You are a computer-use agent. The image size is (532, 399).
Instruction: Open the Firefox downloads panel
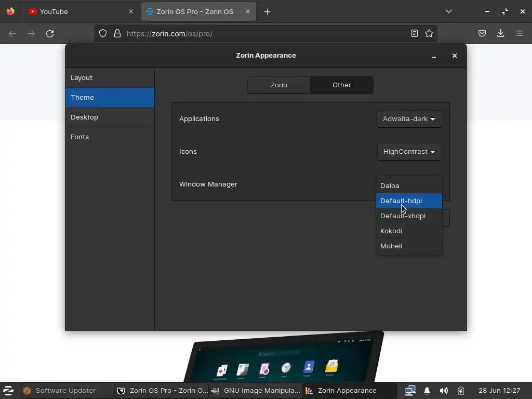point(500,33)
